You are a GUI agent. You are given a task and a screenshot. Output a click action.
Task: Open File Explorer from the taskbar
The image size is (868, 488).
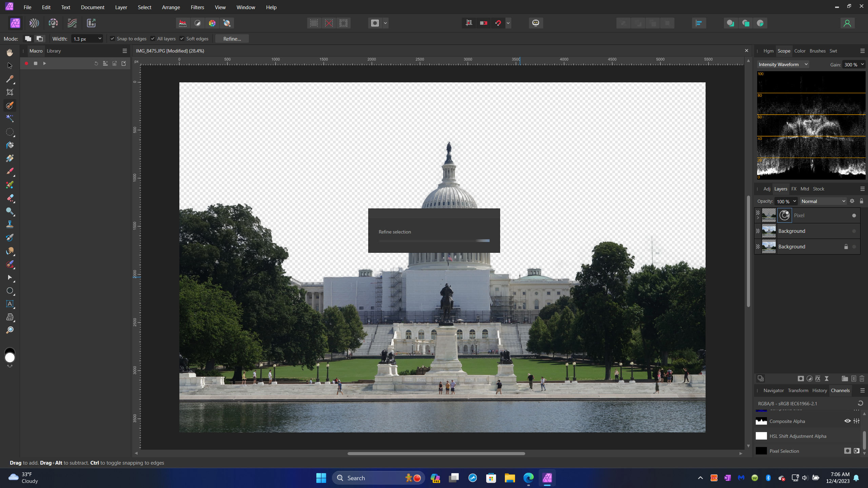coord(509,478)
